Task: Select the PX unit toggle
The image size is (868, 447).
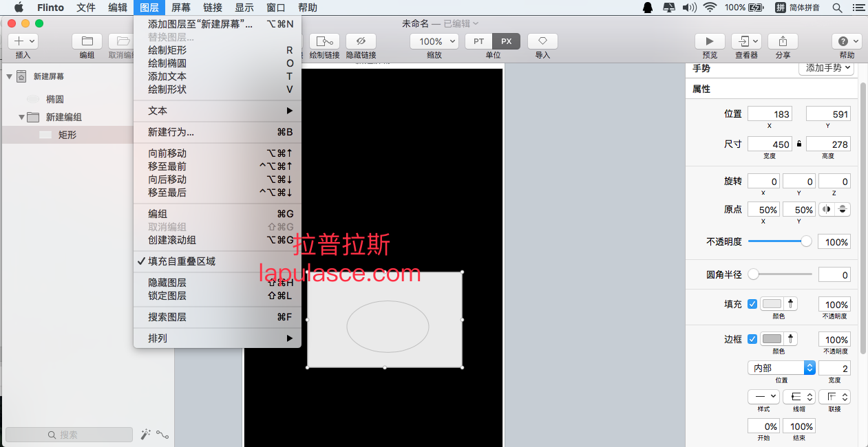Action: (x=506, y=41)
